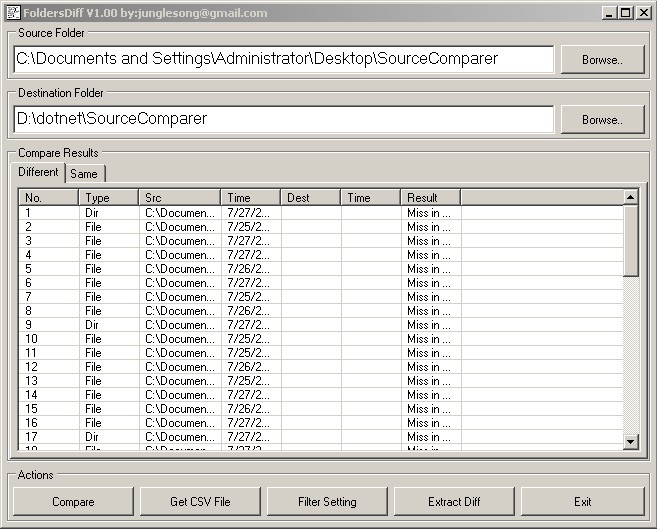Close the FoldersDiff window
The height and width of the screenshot is (529, 657).
coord(643,13)
